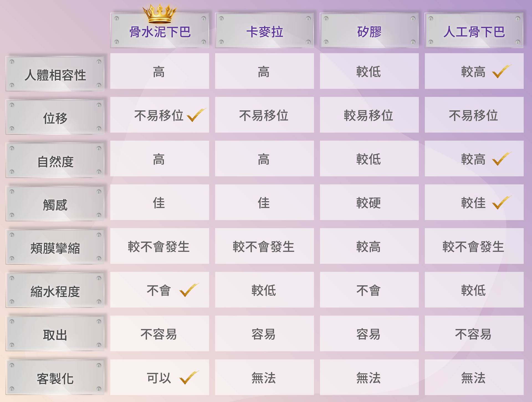Image resolution: width=532 pixels, height=402 pixels.
Task: Click the checkmark beside 不會 under 骨水泥下巴
Action: [189, 290]
